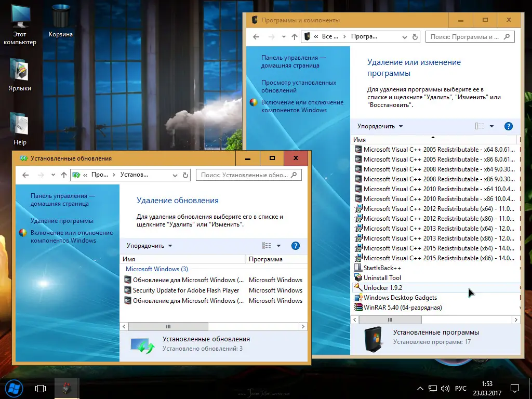
Task: Open Windows features link in Installed Updates window
Action: coord(71,236)
